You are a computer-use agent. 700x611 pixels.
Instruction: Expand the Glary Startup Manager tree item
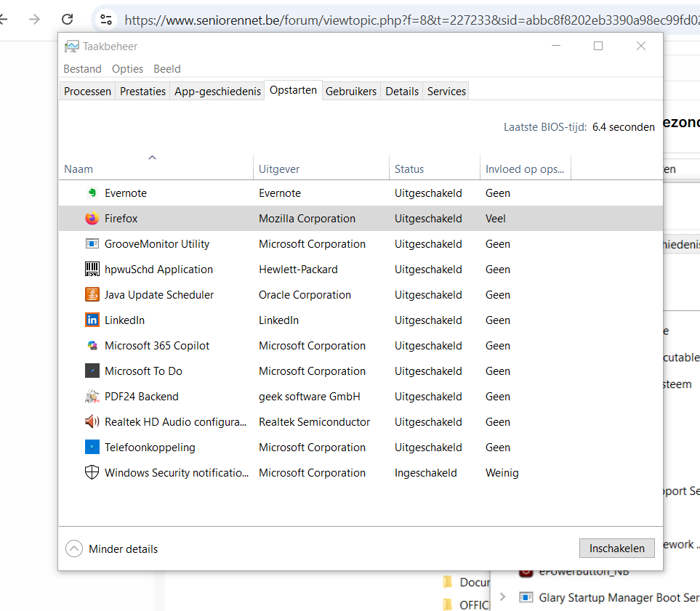point(502,597)
